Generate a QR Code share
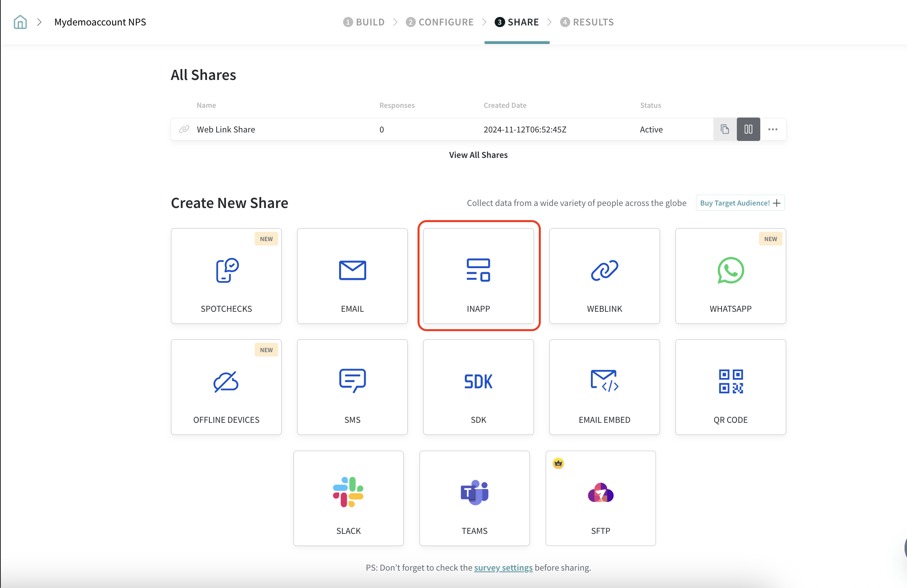Image resolution: width=907 pixels, height=588 pixels. (730, 387)
